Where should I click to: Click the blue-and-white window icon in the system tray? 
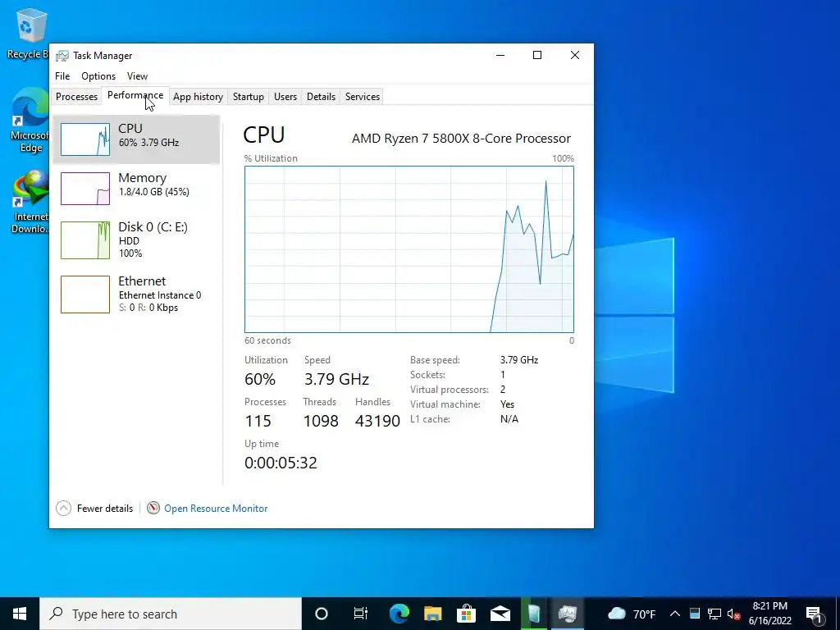point(694,614)
